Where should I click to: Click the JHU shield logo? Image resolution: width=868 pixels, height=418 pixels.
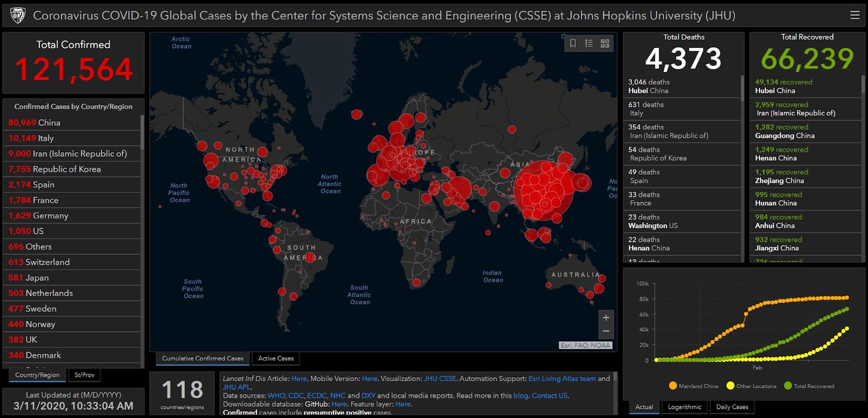click(x=18, y=15)
